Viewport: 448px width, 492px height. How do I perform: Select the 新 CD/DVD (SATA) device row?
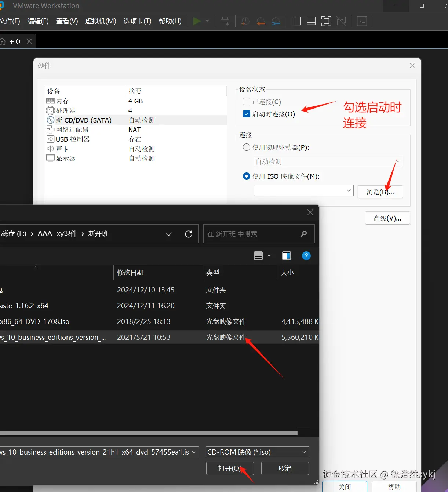[136, 120]
